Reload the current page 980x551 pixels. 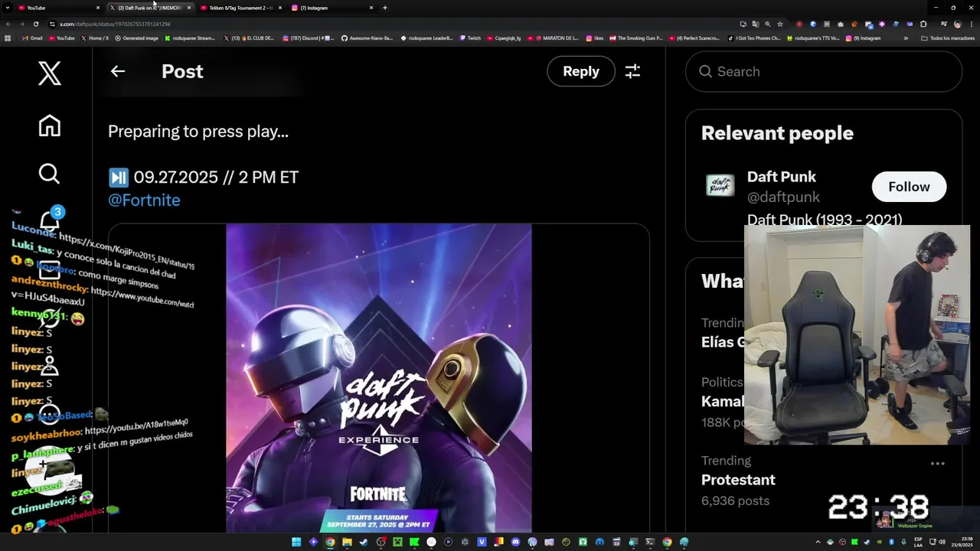[x=35, y=24]
